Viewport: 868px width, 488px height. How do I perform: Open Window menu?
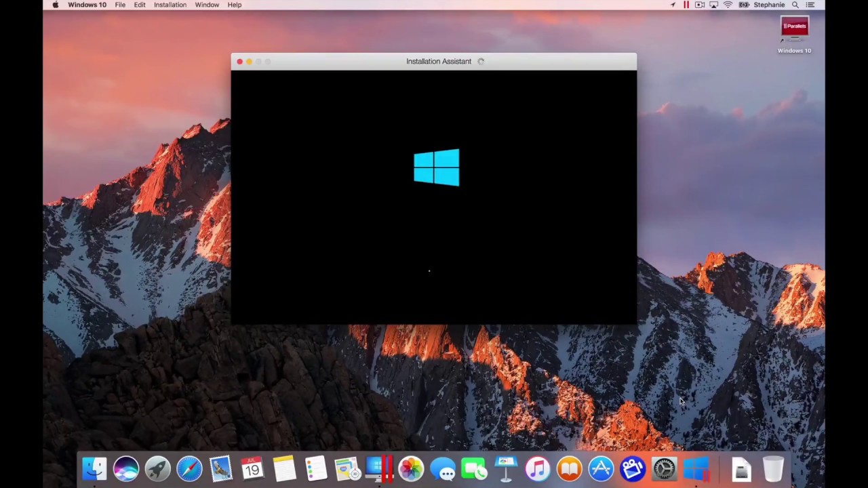point(207,5)
